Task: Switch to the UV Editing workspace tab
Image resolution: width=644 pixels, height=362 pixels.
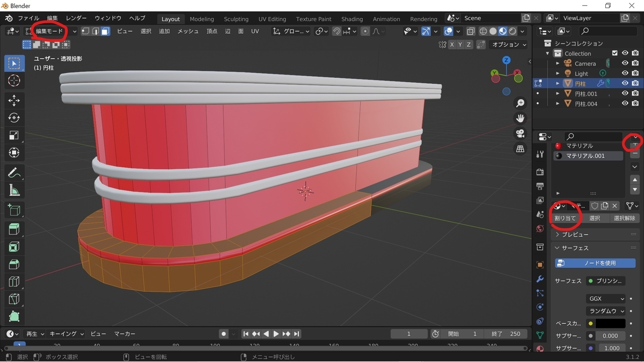Action: 273,19
